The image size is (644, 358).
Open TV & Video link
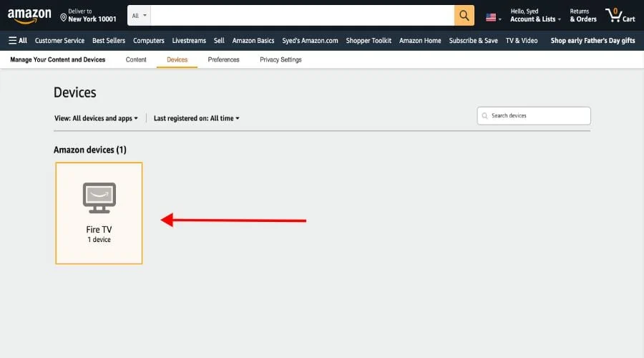(x=522, y=40)
